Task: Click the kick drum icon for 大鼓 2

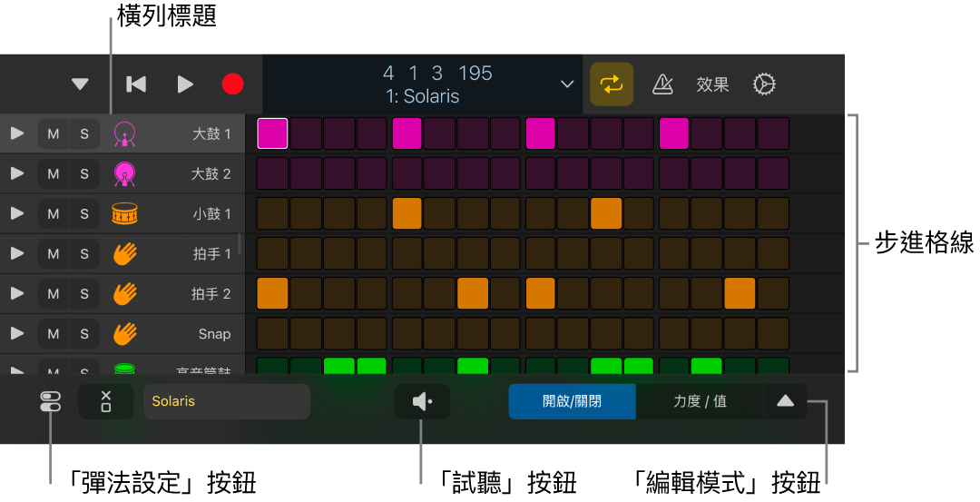Action: click(x=124, y=173)
